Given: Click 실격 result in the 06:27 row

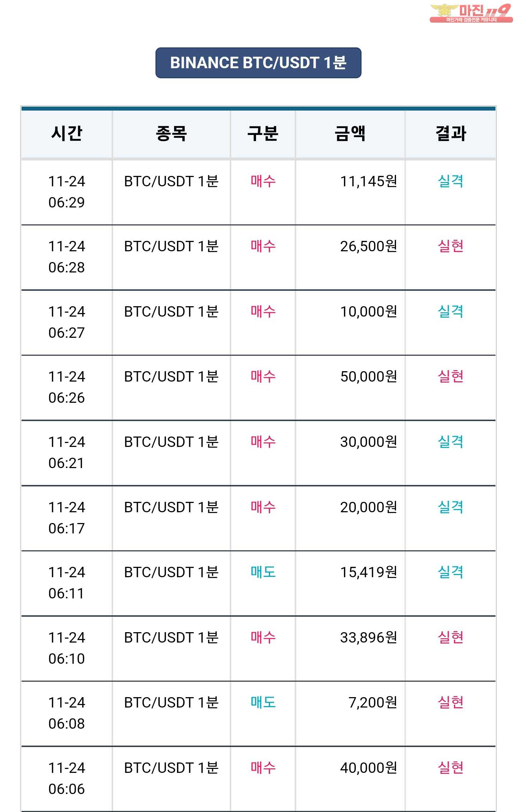Looking at the screenshot, I should click(451, 312).
